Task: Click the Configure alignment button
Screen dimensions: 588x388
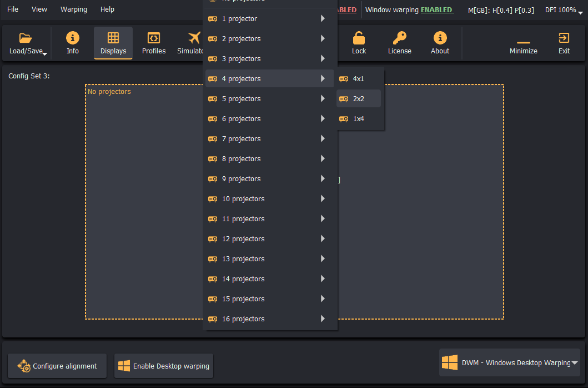Action: (57, 366)
